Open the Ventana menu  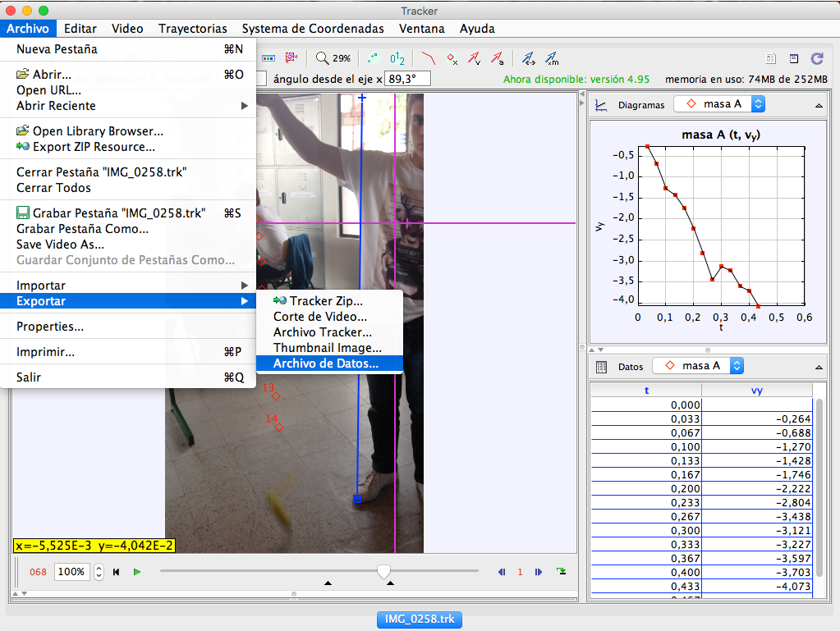421,29
